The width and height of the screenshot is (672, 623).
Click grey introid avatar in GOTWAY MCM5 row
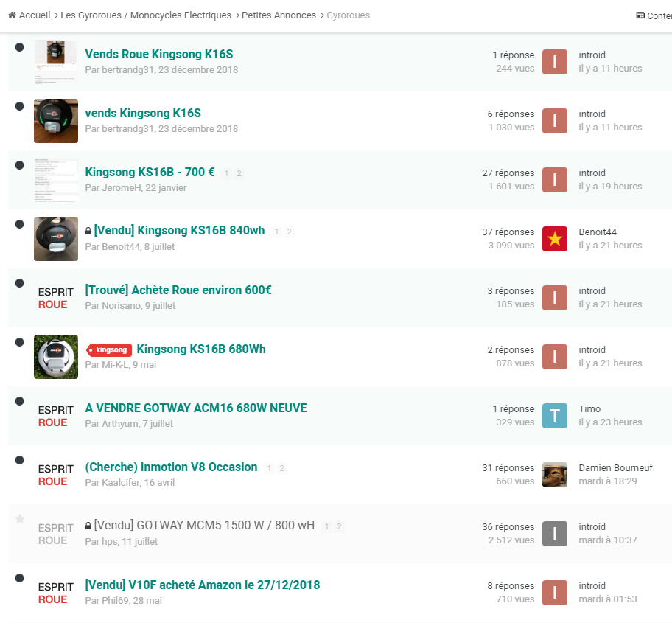555,534
